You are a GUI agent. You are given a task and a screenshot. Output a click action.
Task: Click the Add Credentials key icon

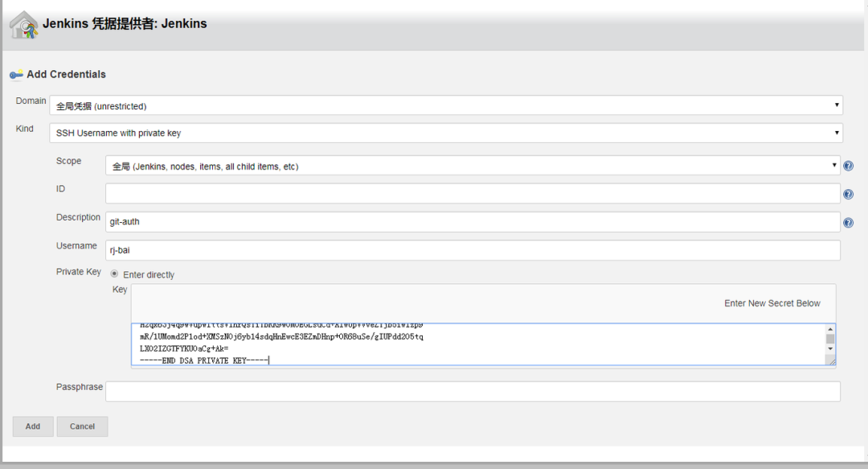[x=16, y=74]
